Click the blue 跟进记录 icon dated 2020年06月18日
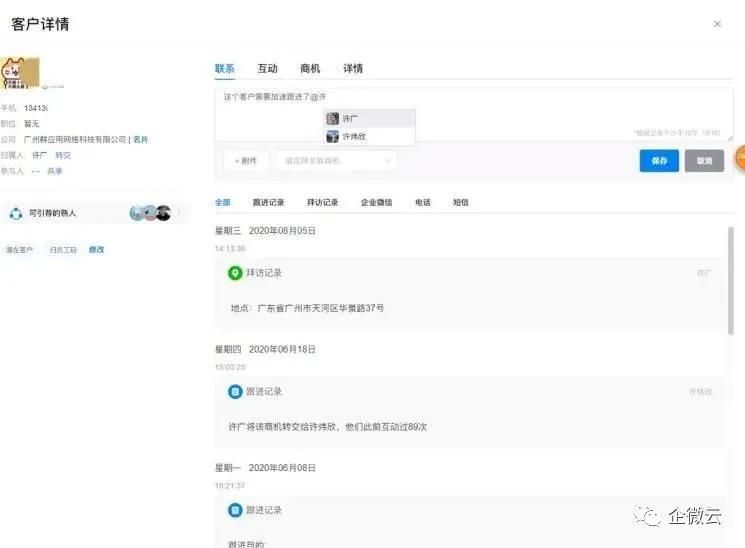 click(x=235, y=391)
